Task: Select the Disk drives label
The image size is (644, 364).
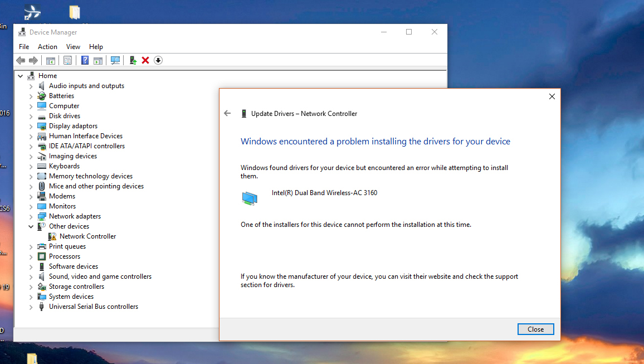Action: [65, 116]
